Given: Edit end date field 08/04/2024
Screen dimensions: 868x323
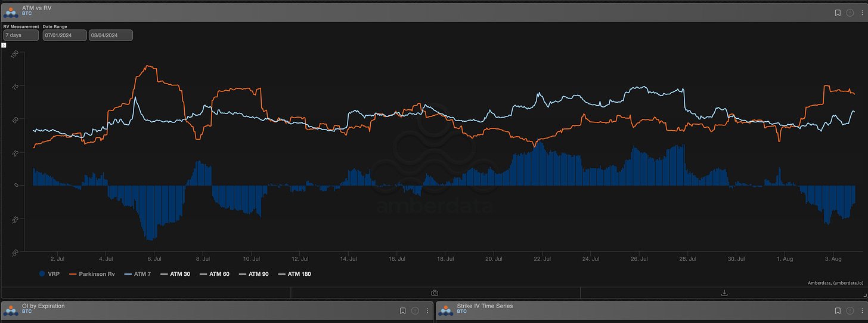Looking at the screenshot, I should pyautogui.click(x=111, y=35).
